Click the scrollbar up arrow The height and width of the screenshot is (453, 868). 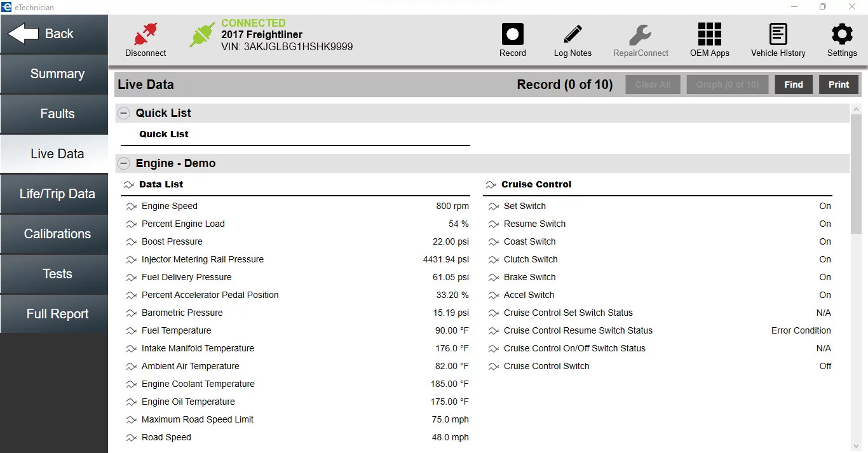tap(856, 109)
